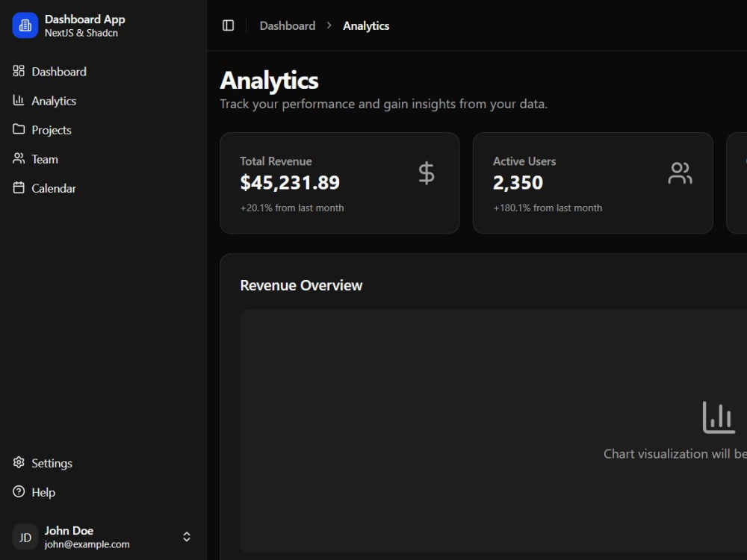Click the Team people icon in sidebar

pyautogui.click(x=19, y=158)
